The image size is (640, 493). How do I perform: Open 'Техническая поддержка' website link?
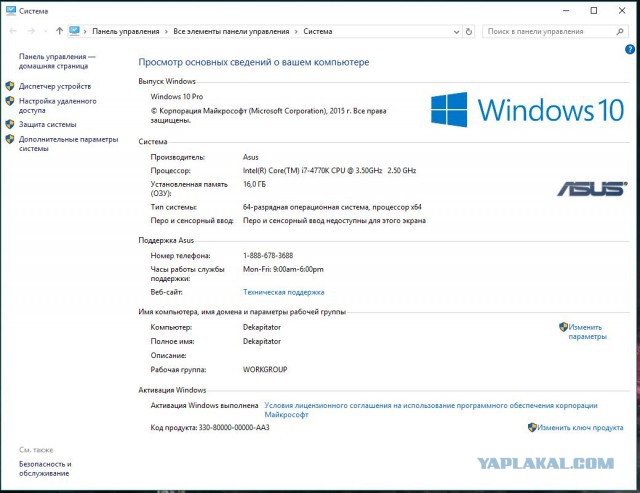coord(284,292)
